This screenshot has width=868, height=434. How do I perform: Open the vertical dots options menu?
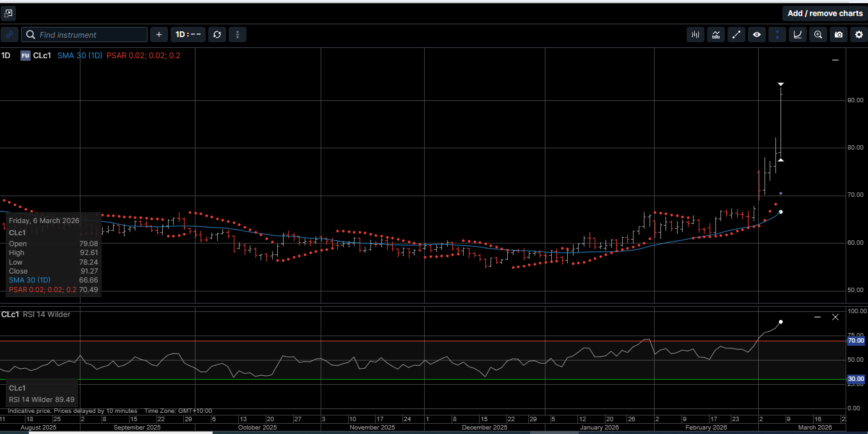pos(237,35)
